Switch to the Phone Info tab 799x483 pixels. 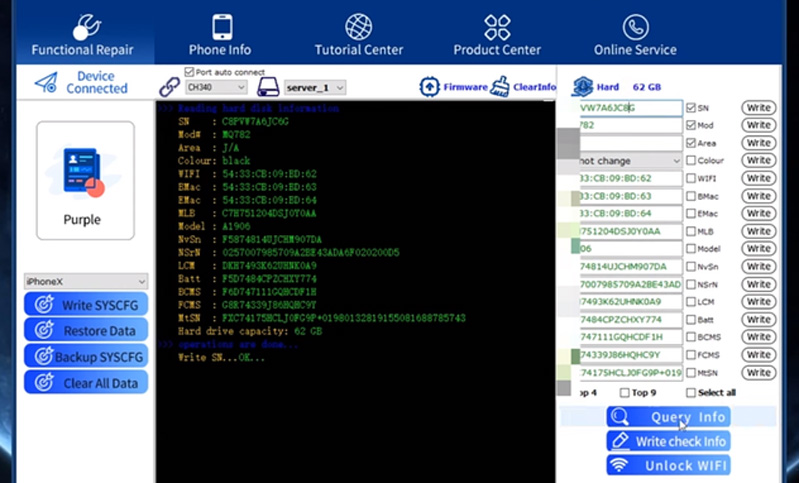(x=219, y=33)
